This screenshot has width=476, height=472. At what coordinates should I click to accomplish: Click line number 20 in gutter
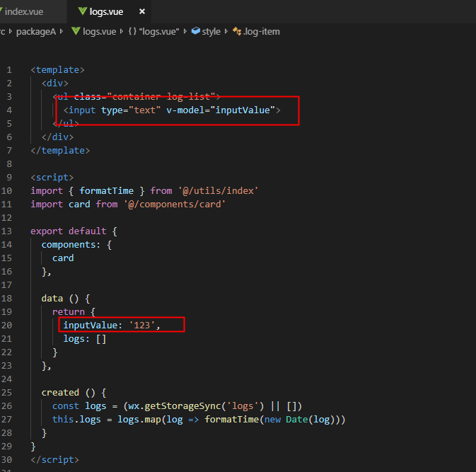click(x=6, y=326)
